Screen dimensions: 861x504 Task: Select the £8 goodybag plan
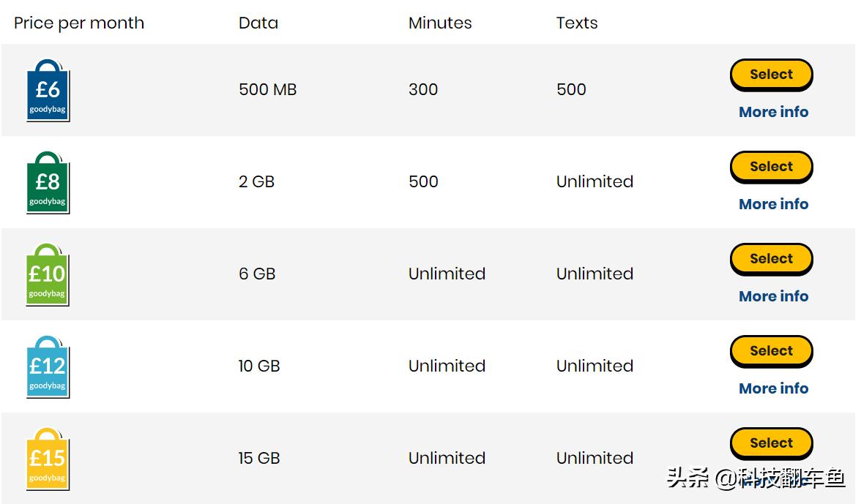pos(771,167)
